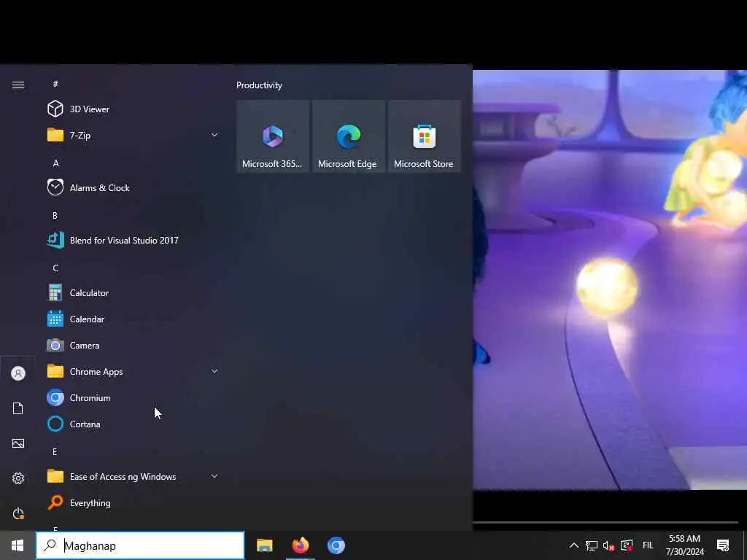This screenshot has width=747, height=560.
Task: Open the network tray icon
Action: (x=591, y=545)
